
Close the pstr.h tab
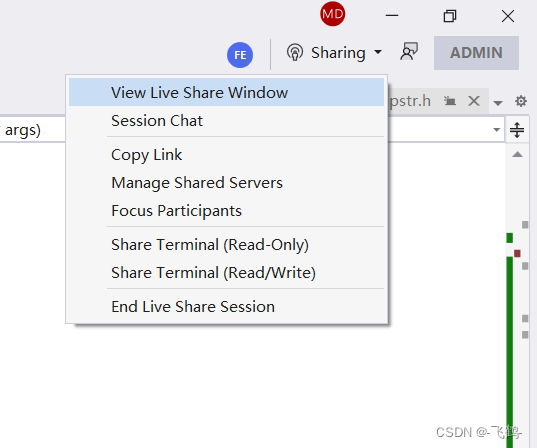[x=474, y=101]
